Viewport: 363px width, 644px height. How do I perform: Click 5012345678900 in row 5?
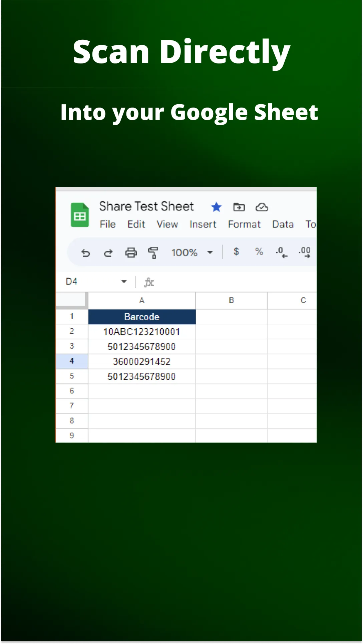[x=142, y=377]
